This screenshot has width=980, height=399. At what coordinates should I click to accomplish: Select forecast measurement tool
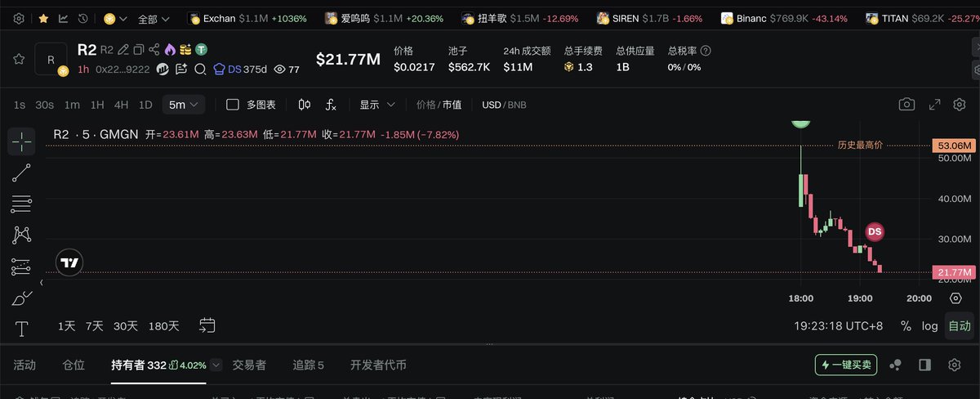pyautogui.click(x=22, y=267)
